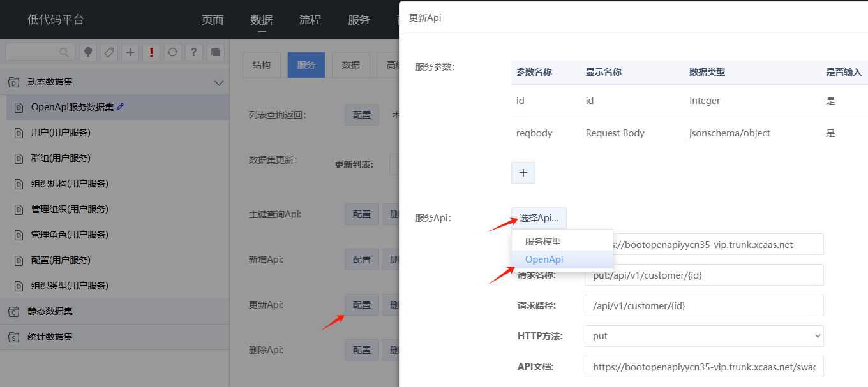The height and width of the screenshot is (387, 868).
Task: Click the 参数名称 column header
Action: pyautogui.click(x=534, y=72)
